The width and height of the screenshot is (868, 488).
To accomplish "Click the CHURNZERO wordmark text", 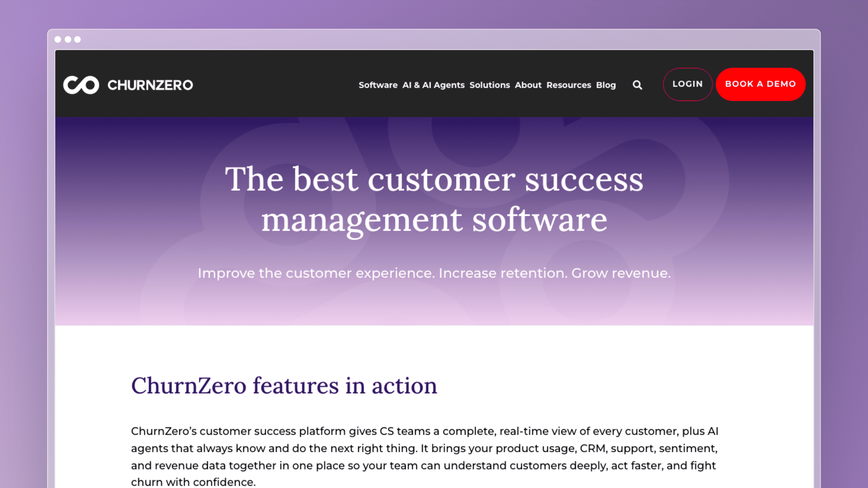I will (150, 85).
